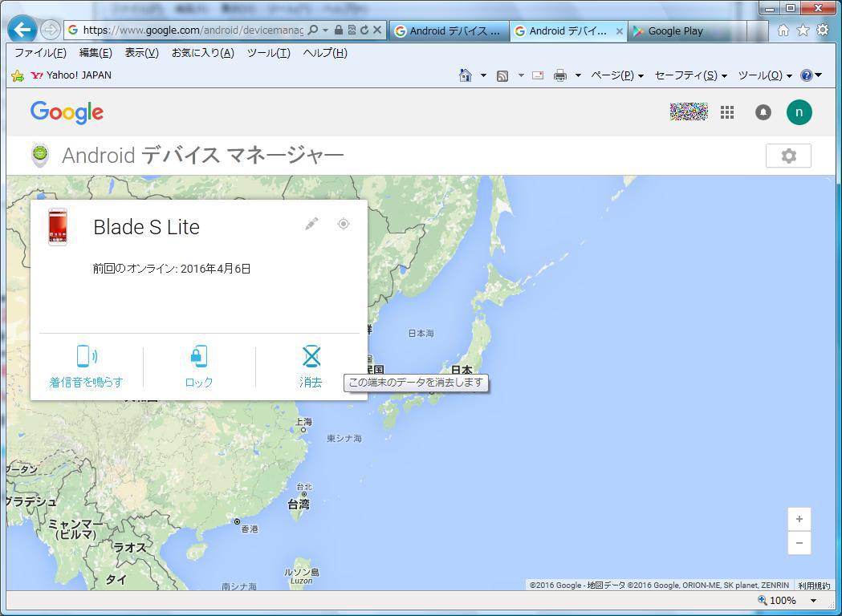Open the Google notifications bell
Screen dimensions: 842x616
[763, 113]
